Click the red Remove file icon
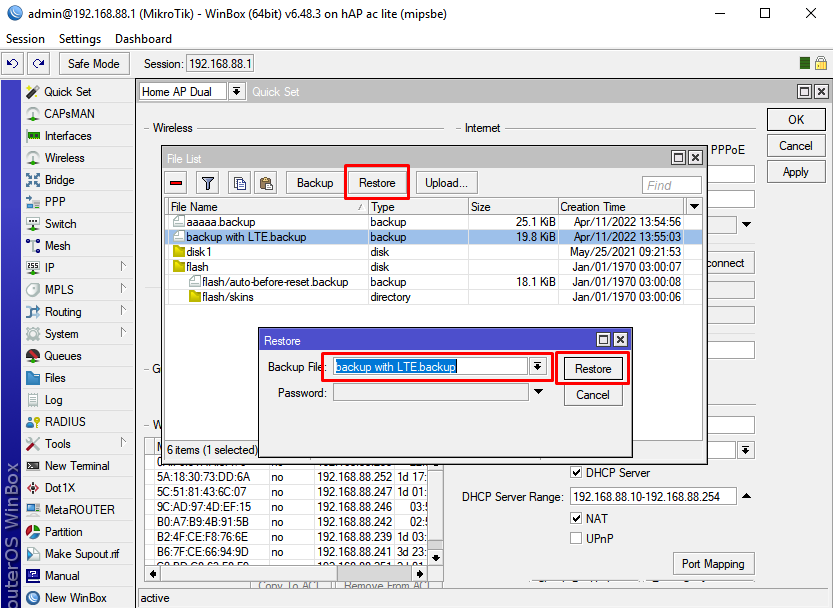Image resolution: width=833 pixels, height=608 pixels. pyautogui.click(x=177, y=183)
